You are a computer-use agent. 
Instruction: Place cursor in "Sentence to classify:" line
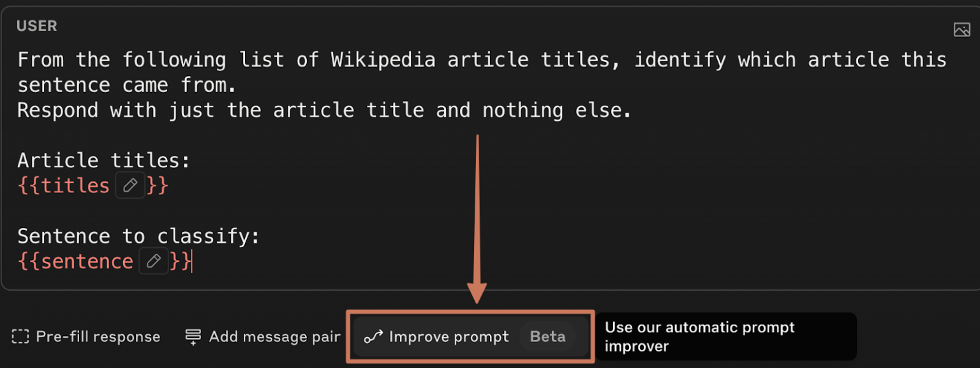[138, 236]
